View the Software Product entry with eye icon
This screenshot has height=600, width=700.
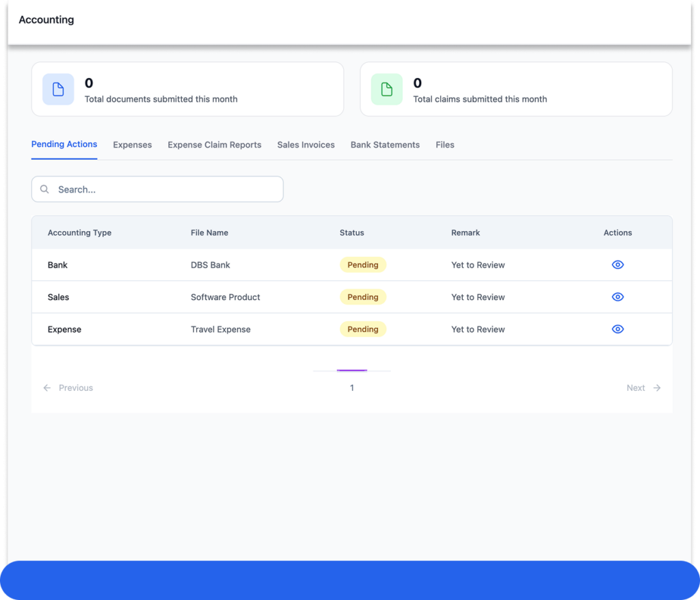tap(617, 297)
